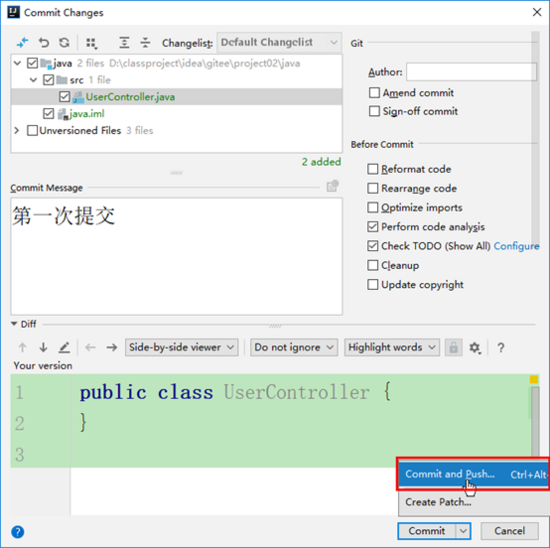Click the edit source pencil icon
The height and width of the screenshot is (548, 550).
coord(64,347)
